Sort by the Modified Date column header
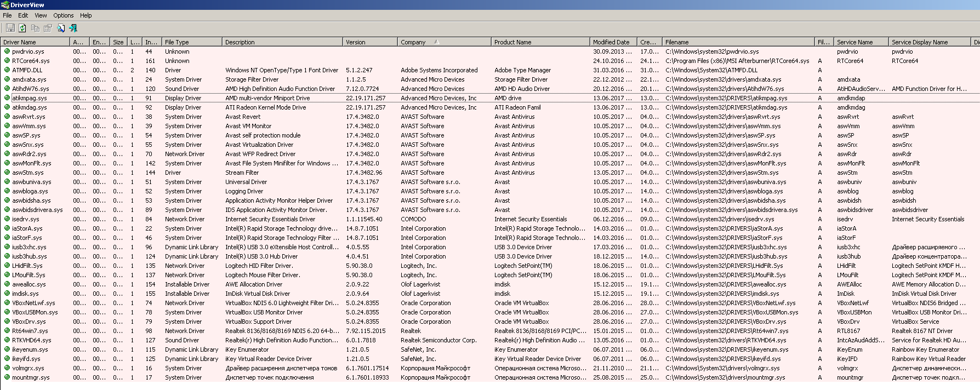 pyautogui.click(x=613, y=42)
